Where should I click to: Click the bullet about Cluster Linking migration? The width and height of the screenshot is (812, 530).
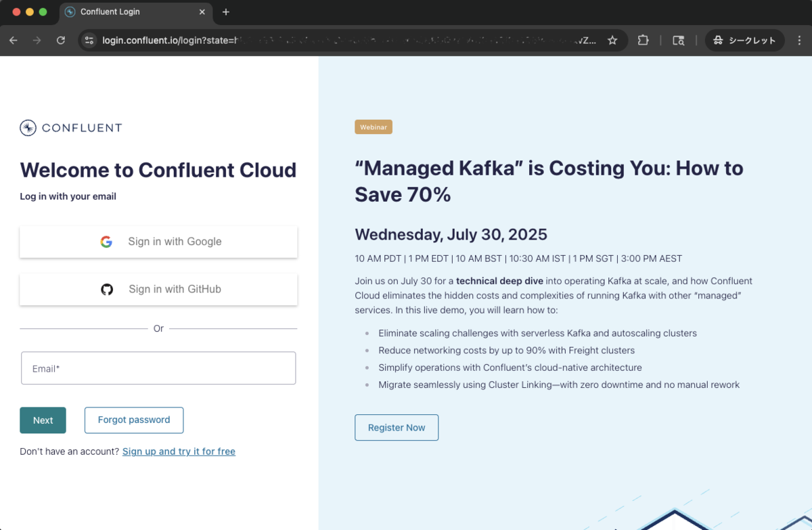[x=559, y=384]
